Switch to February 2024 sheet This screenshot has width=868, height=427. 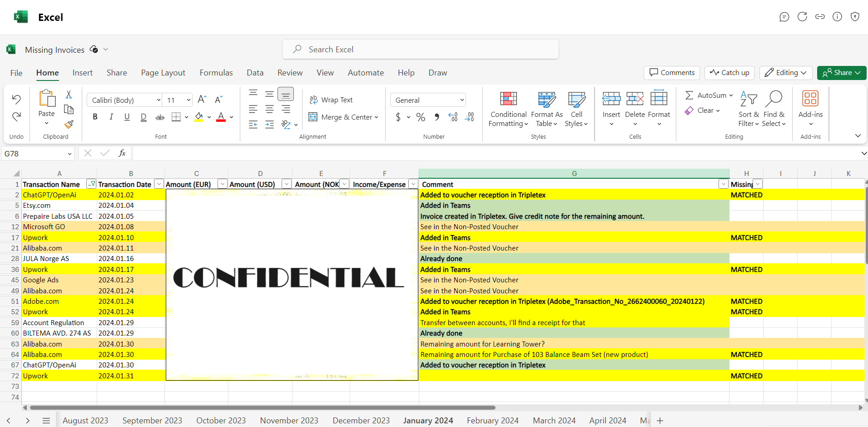coord(492,421)
